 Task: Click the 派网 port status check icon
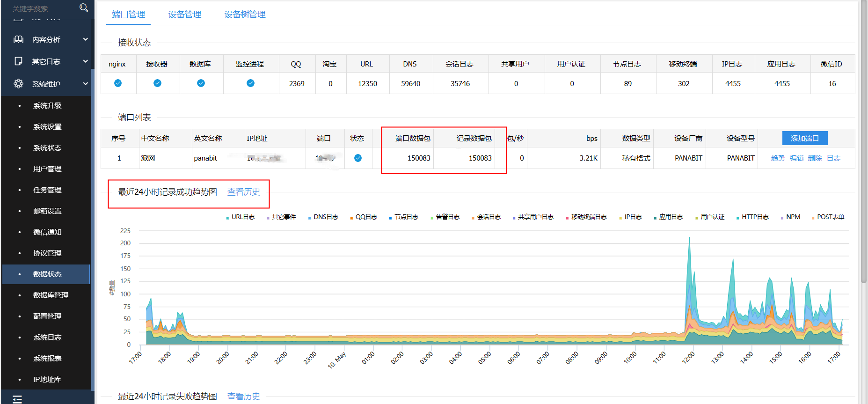pyautogui.click(x=358, y=158)
